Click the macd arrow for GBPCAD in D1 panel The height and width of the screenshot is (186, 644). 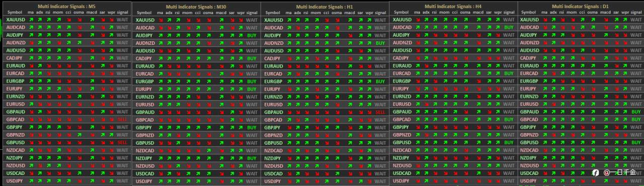tap(606, 119)
